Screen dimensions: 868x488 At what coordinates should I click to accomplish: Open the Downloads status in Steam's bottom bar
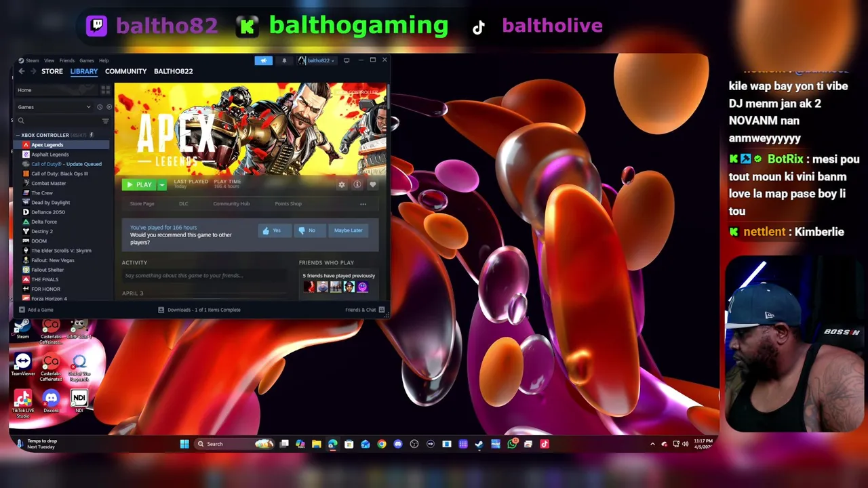pyautogui.click(x=199, y=310)
